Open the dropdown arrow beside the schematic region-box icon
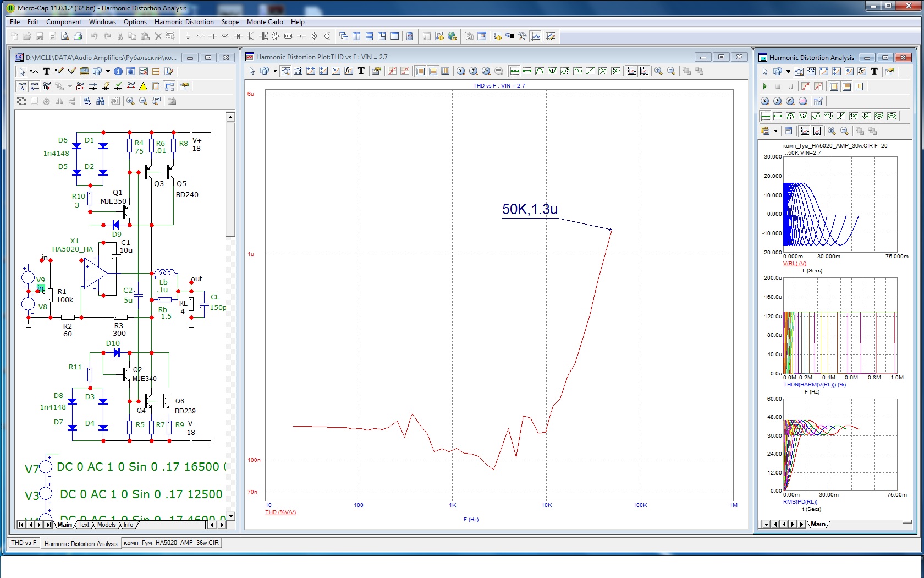 pyautogui.click(x=108, y=72)
